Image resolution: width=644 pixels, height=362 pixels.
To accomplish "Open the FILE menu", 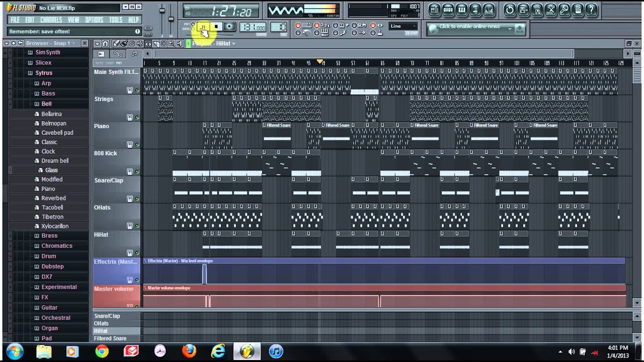I will click(x=15, y=20).
